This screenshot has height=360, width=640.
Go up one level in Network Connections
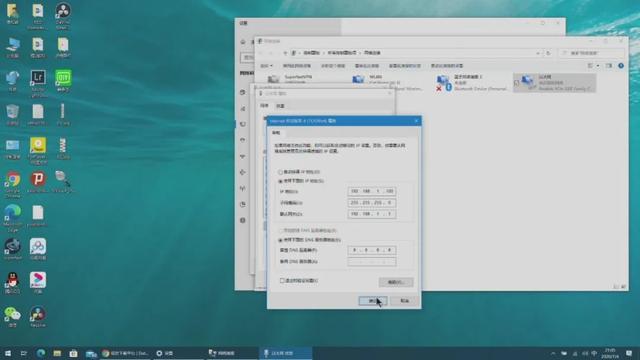coord(285,53)
